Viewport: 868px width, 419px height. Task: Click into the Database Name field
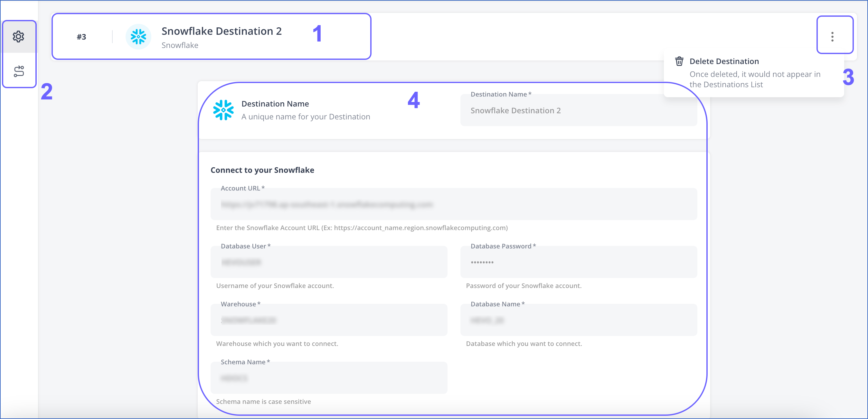(578, 320)
